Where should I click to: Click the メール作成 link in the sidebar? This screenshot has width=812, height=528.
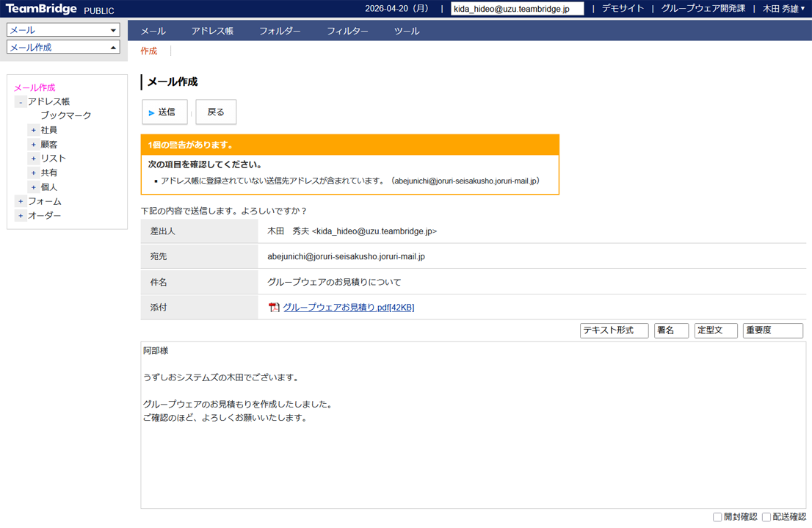click(x=35, y=87)
